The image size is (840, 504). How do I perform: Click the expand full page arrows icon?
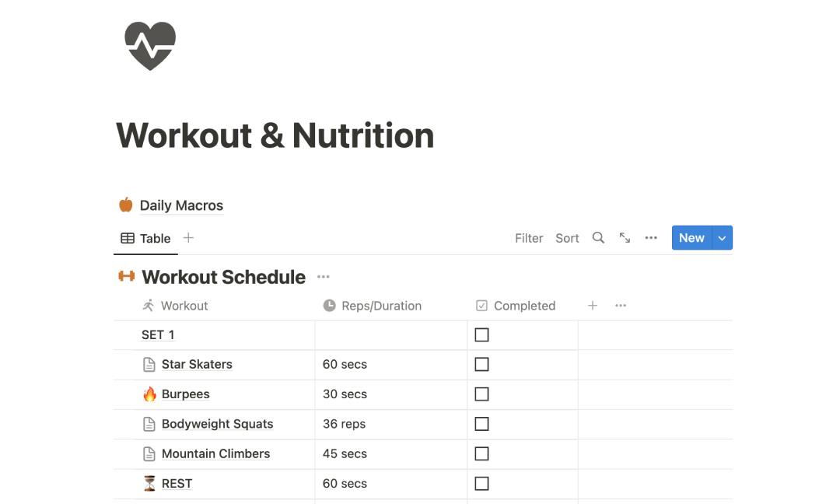(x=625, y=238)
